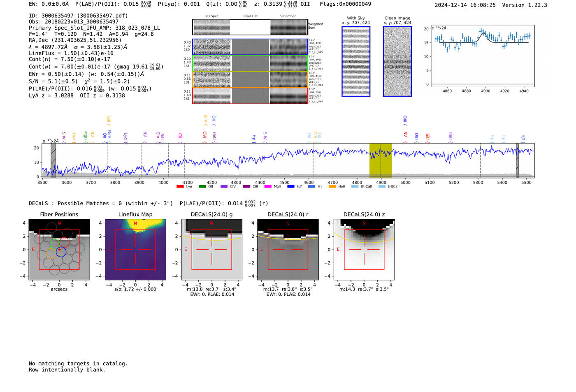Viewport: 576px width, 392px height.
Task: Select the green-outlined fiber spectrum row
Action: 250,63
